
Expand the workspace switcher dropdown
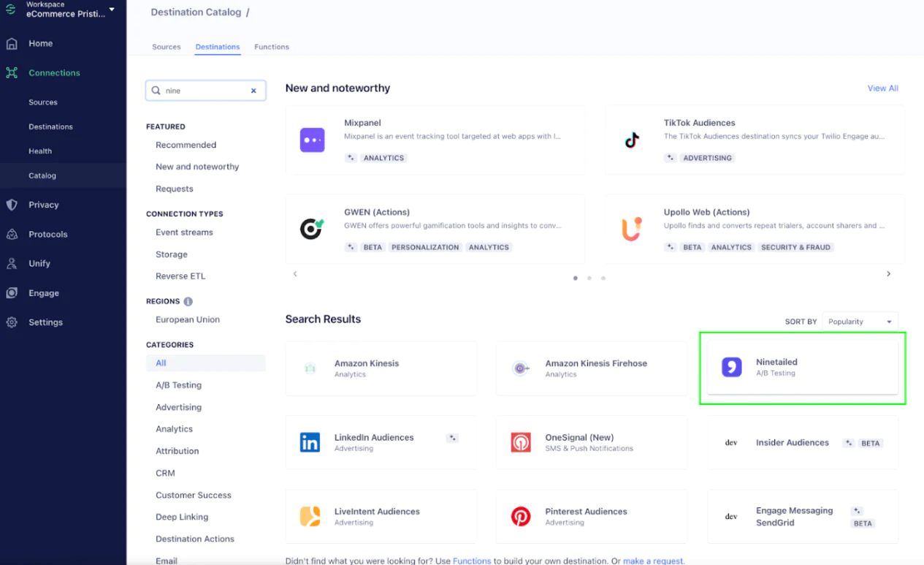(x=112, y=10)
